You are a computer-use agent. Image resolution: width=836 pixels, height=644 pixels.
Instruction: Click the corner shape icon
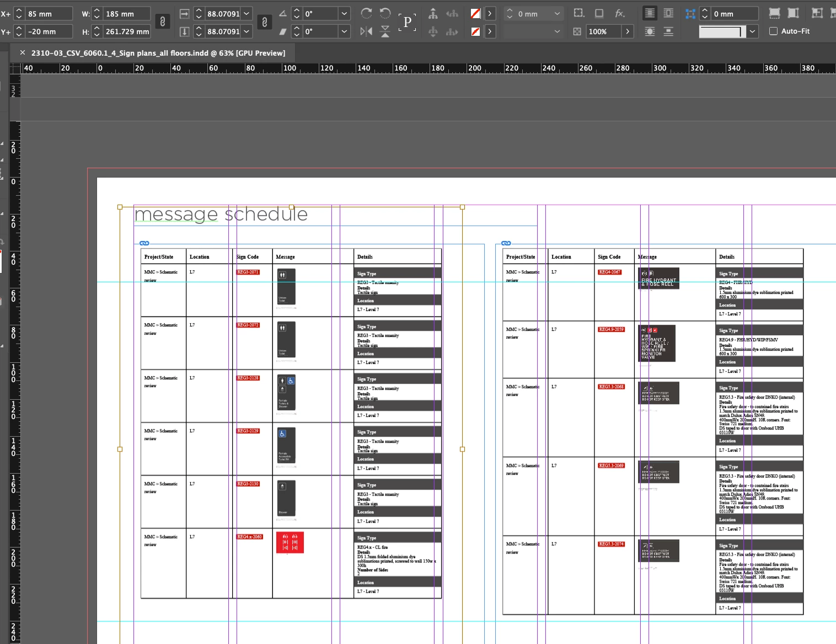click(x=690, y=13)
